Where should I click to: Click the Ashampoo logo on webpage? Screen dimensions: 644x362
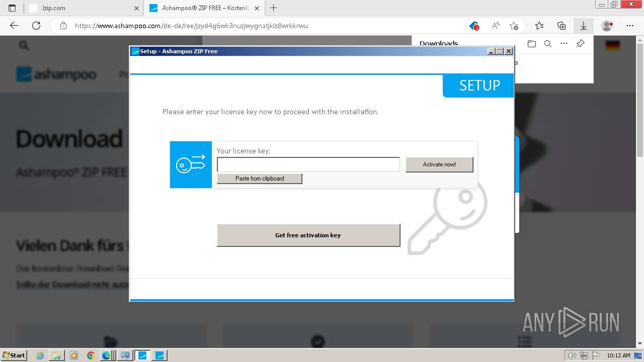pos(56,74)
